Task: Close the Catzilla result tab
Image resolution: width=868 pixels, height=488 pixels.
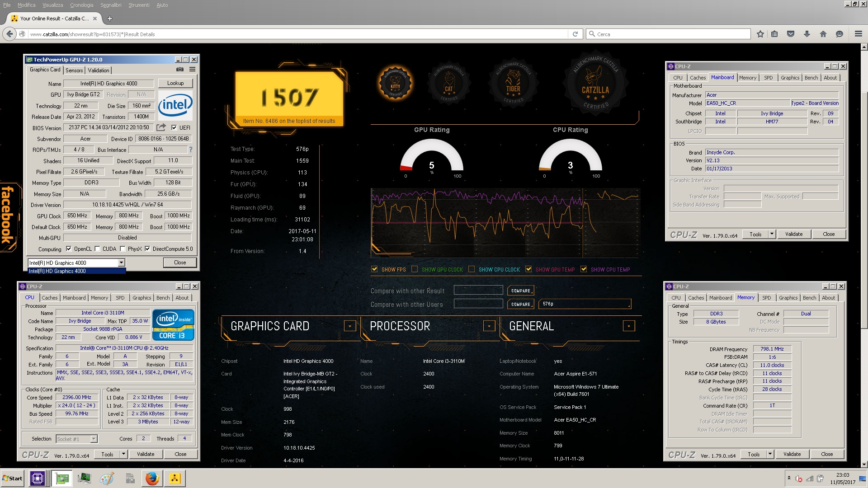Action: 95,19
